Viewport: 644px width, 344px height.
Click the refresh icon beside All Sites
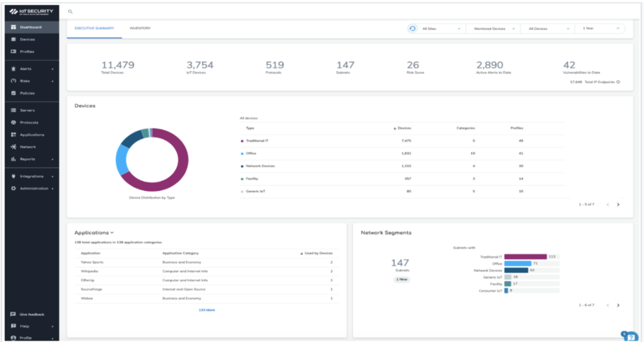[412, 28]
